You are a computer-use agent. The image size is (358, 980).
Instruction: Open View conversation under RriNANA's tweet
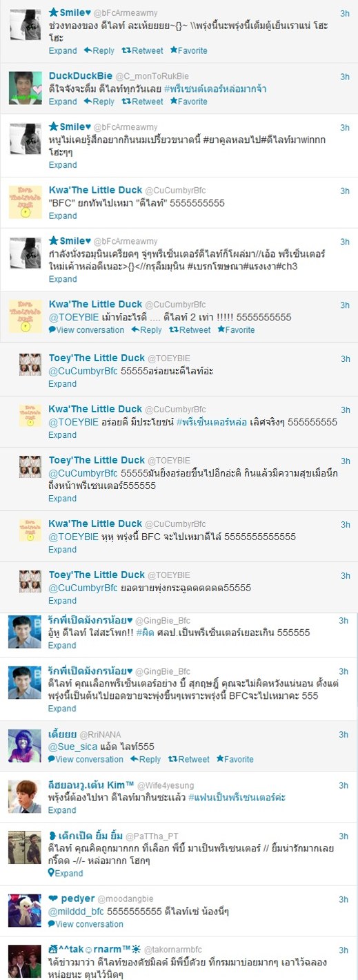[x=86, y=759]
